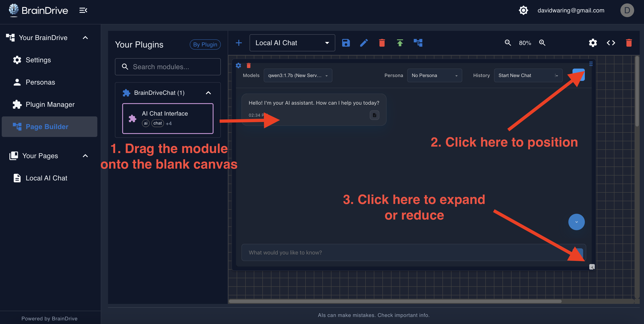Click the zoom out magnifier icon
Screen dimensions: 644x324
[507, 43]
